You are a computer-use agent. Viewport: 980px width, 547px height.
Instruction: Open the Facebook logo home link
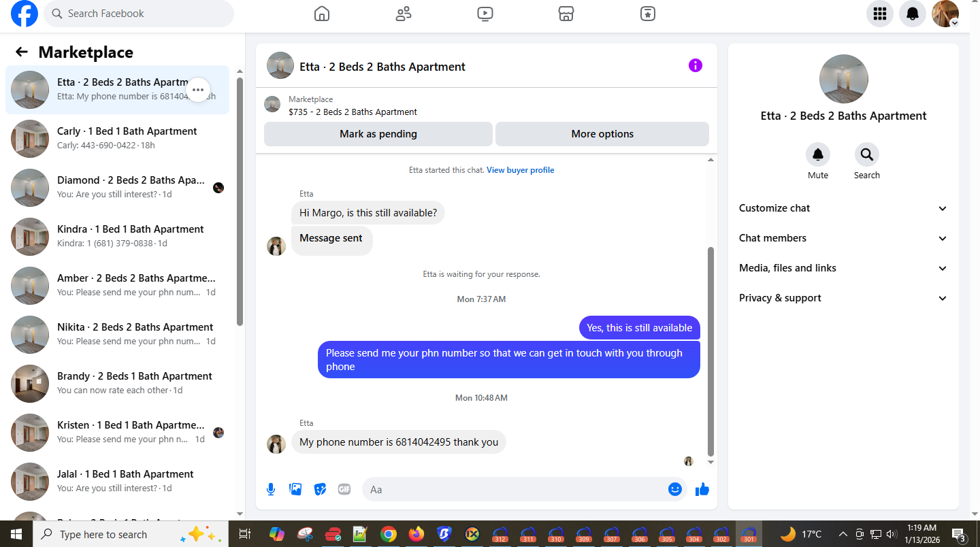[24, 14]
